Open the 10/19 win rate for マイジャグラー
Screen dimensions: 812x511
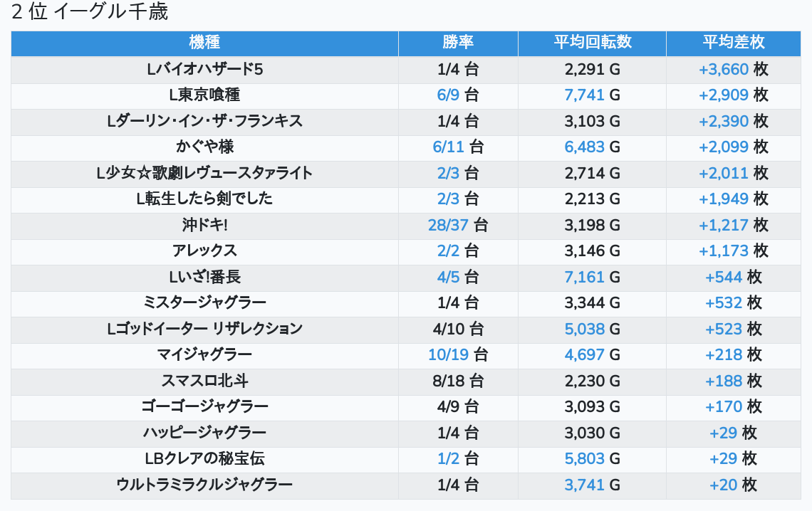coord(448,354)
